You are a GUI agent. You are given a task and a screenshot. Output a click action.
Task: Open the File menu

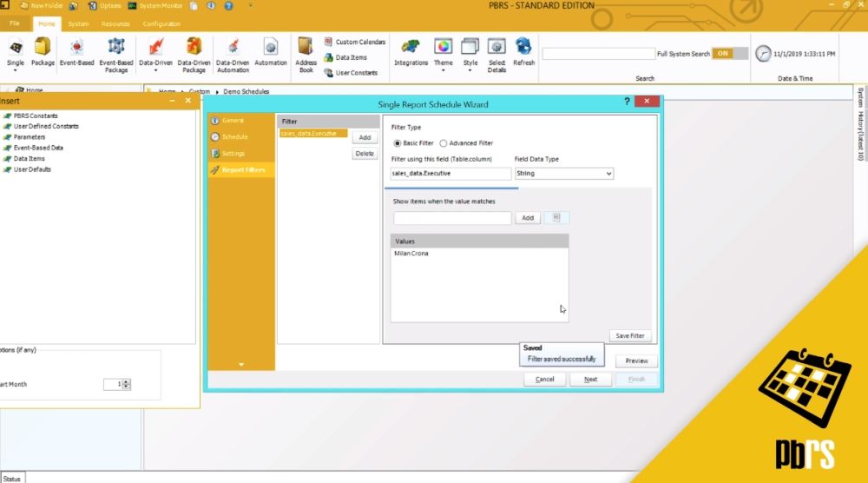(x=15, y=23)
